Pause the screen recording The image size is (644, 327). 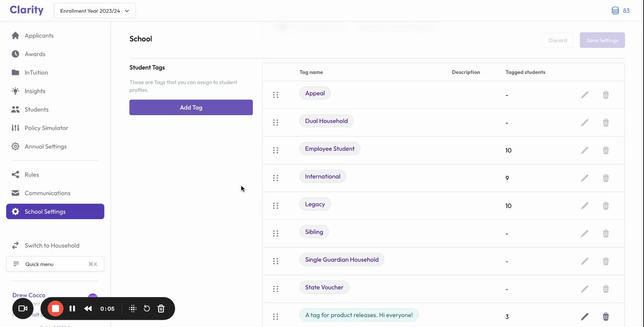point(72,309)
